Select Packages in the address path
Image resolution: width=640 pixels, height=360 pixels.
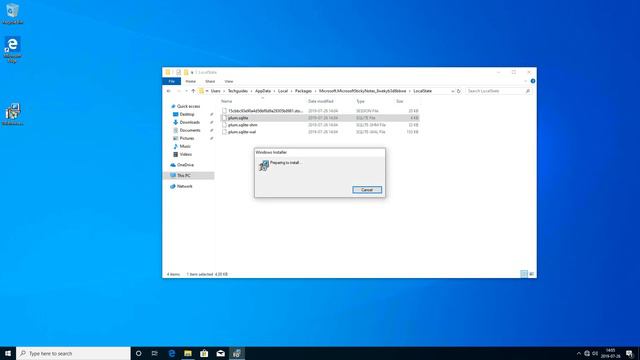point(303,91)
